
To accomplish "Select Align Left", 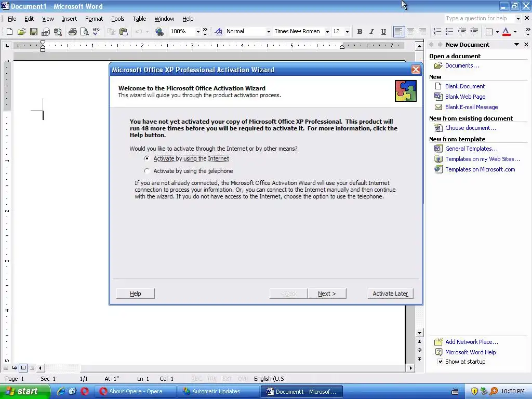I will 398,32.
